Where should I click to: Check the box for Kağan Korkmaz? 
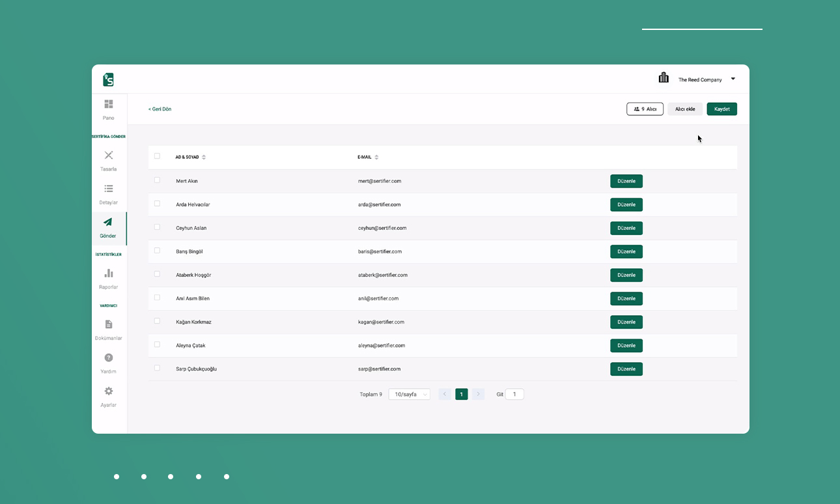point(157,321)
